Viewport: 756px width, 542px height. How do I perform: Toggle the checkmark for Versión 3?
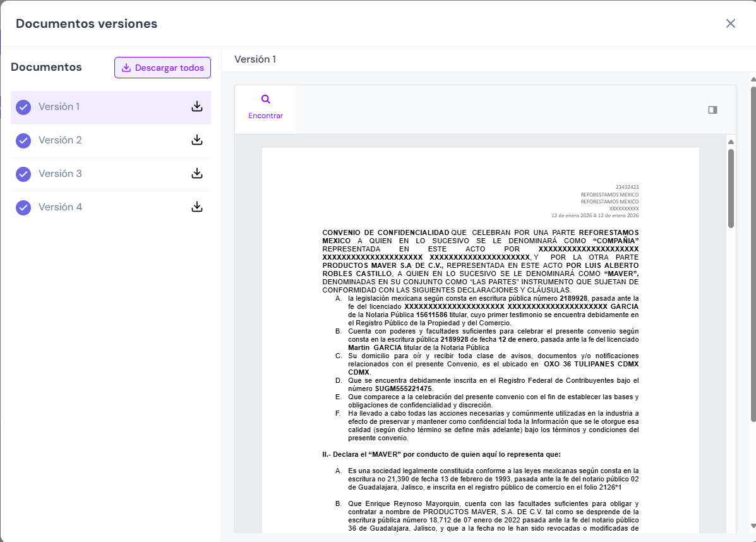point(23,174)
